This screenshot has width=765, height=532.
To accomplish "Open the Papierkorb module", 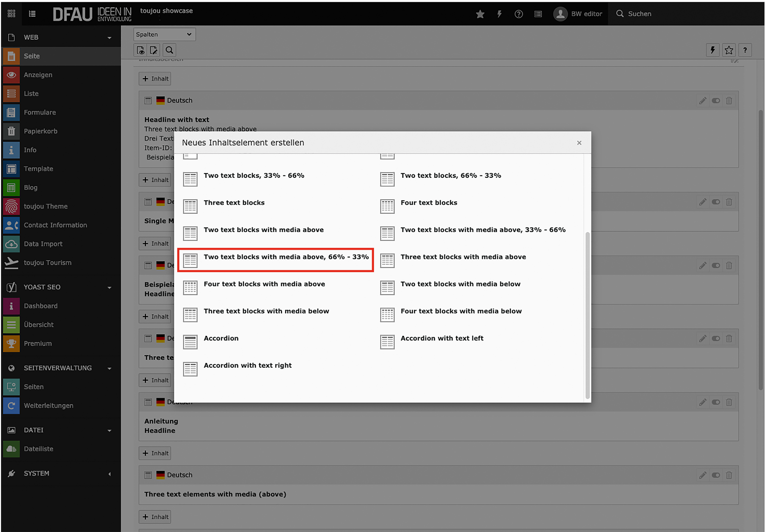I will tap(61, 131).
